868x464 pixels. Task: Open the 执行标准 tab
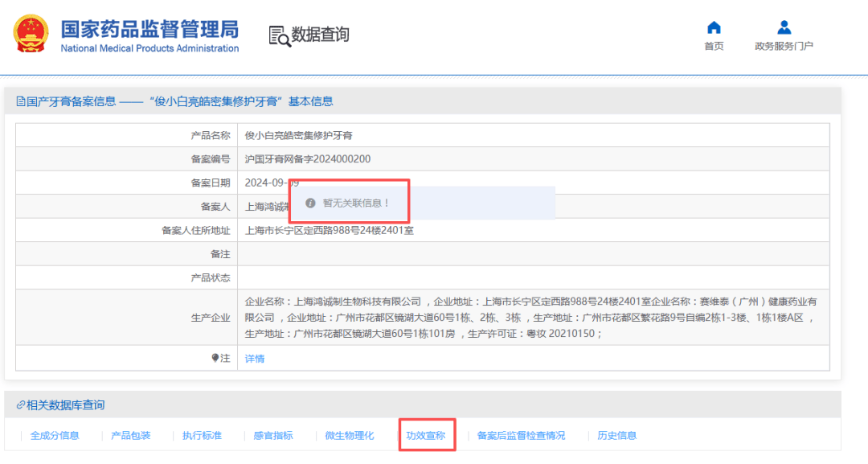[202, 436]
